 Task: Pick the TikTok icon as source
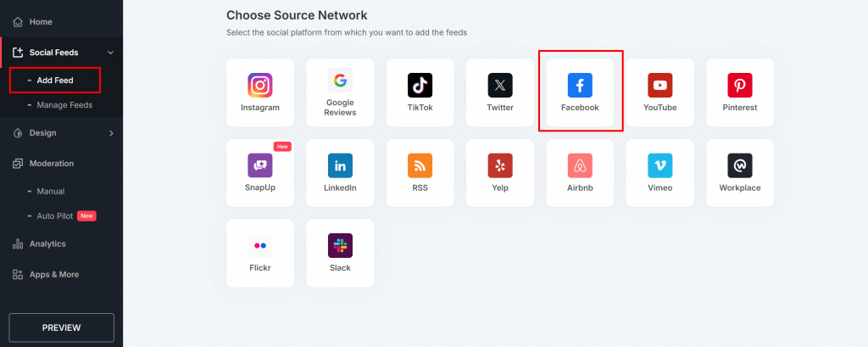420,85
